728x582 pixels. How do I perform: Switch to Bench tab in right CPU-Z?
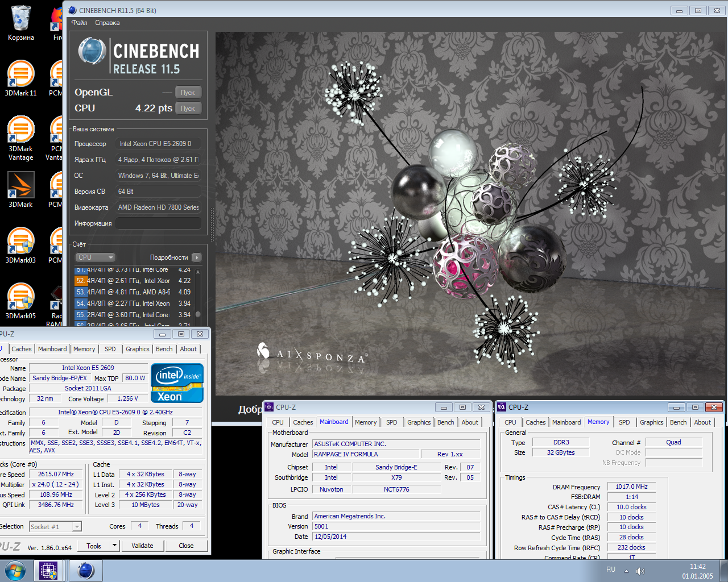[679, 422]
